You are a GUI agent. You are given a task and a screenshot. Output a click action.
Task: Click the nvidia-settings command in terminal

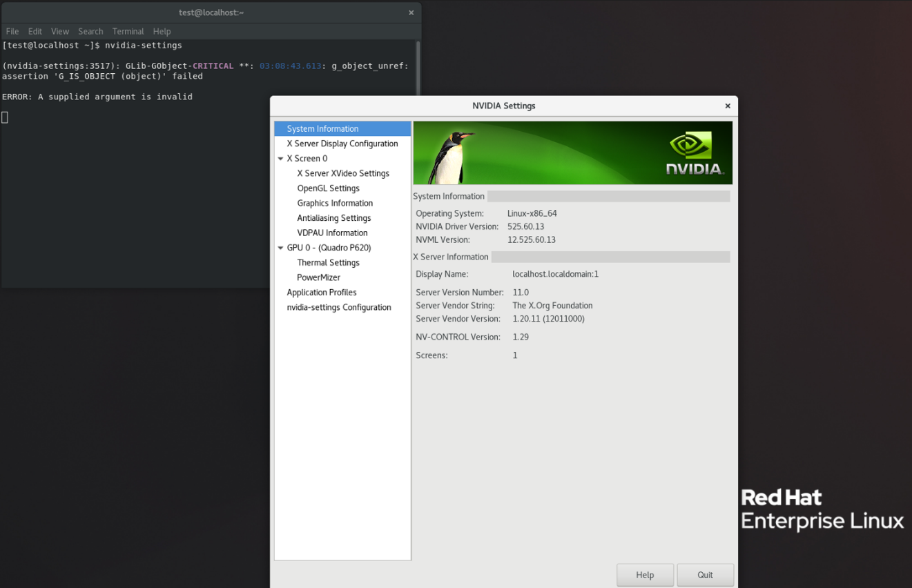coord(144,46)
